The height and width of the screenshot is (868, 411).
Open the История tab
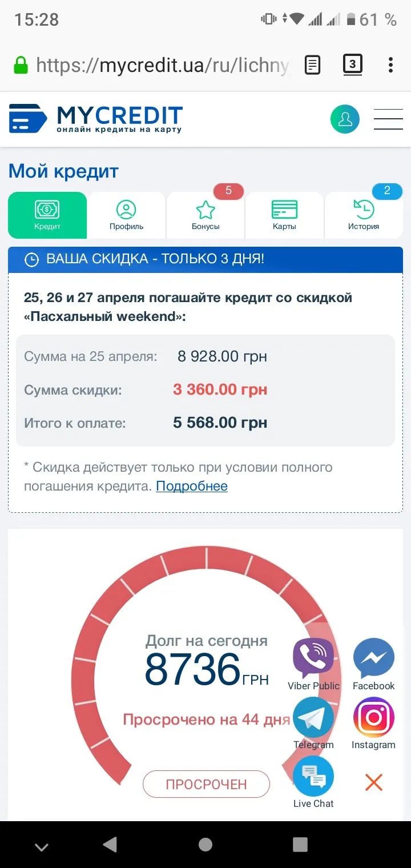[364, 215]
